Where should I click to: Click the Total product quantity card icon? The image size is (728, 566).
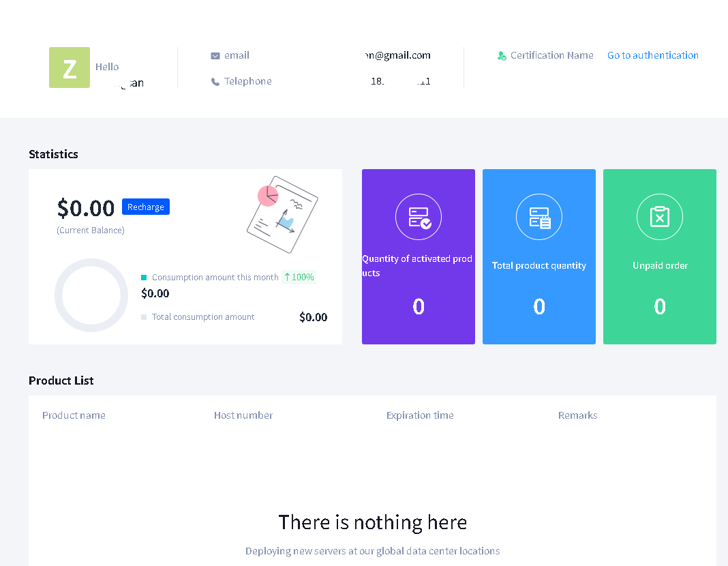point(539,217)
